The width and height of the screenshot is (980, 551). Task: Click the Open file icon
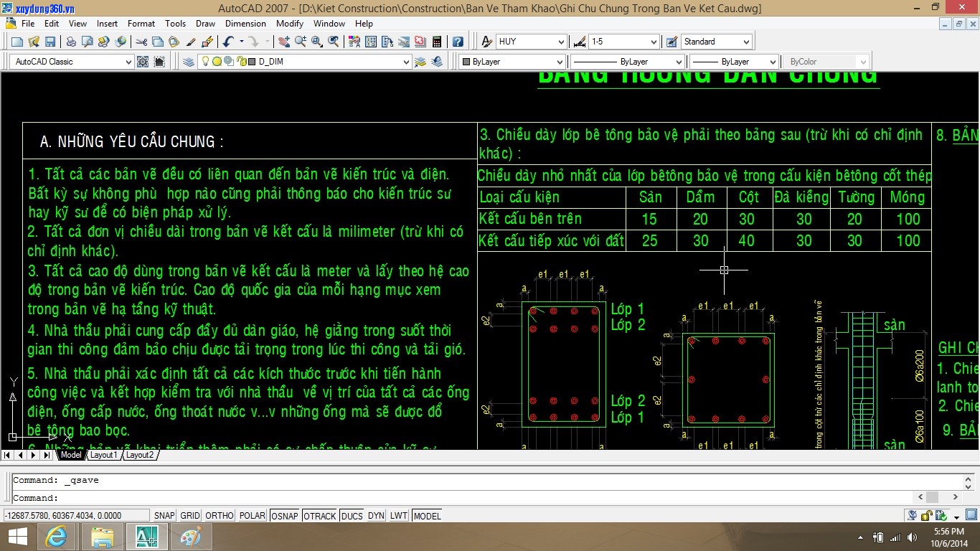point(33,42)
